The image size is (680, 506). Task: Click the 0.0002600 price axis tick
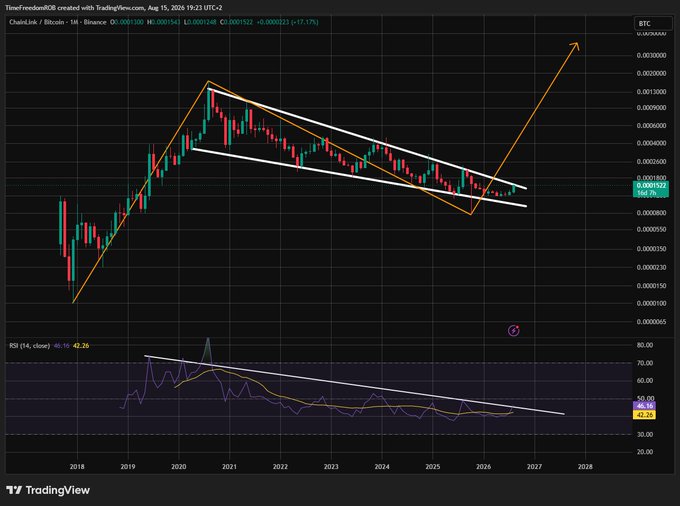coord(651,162)
